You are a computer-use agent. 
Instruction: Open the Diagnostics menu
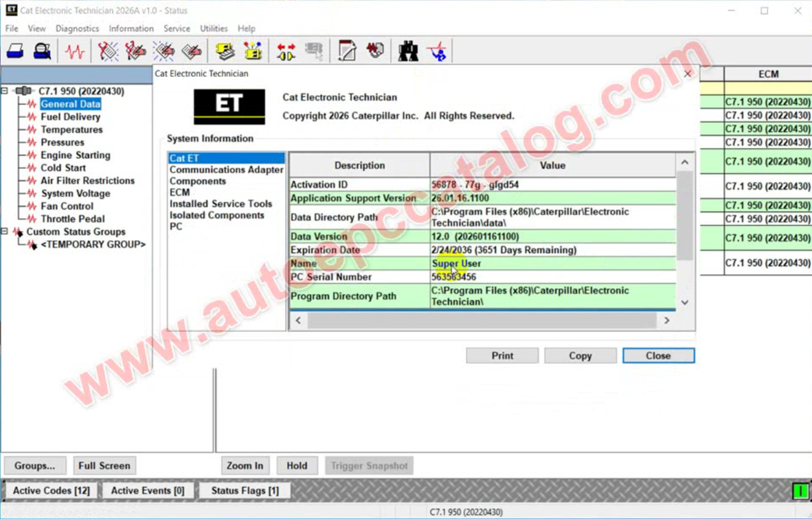click(x=77, y=28)
